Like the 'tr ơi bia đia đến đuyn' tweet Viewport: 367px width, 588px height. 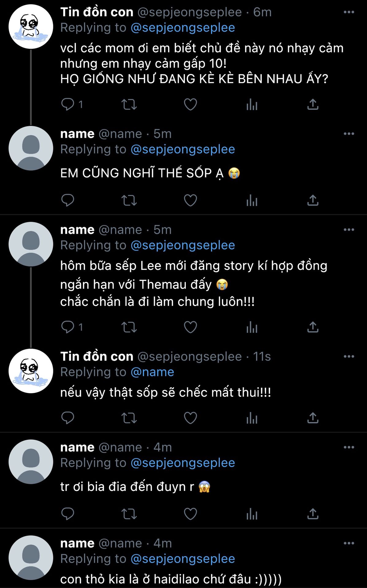190,514
